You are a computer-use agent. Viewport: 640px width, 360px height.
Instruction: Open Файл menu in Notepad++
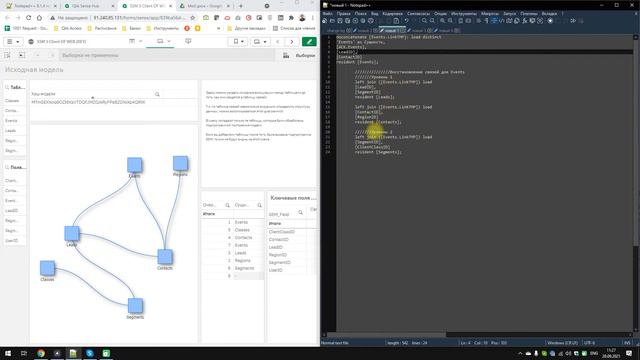tap(327, 13)
